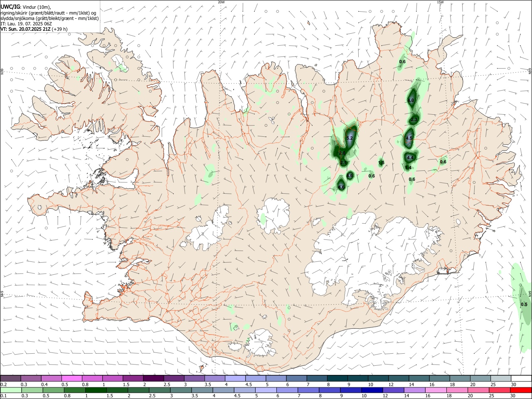
Task: Select the 4.4 precipitation label
Action: (x=410, y=158)
